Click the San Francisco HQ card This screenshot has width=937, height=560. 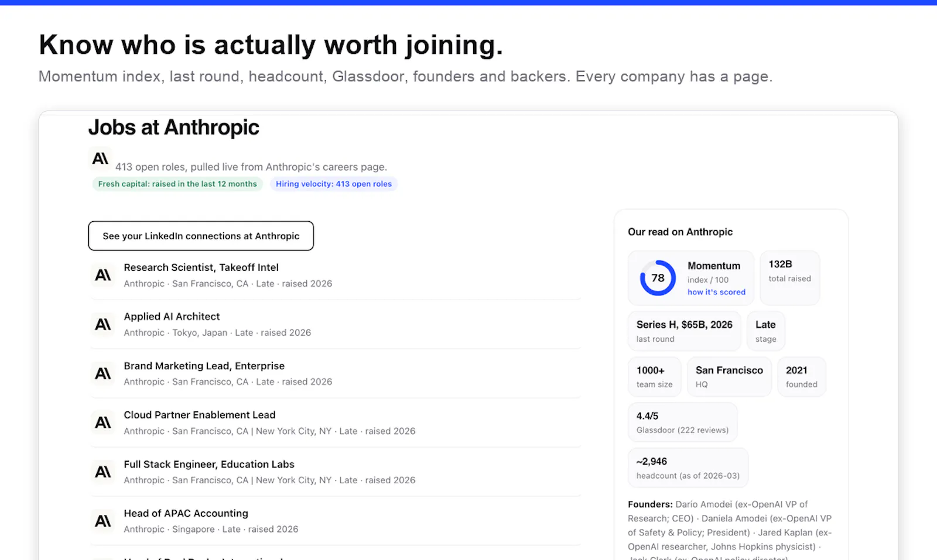pos(729,377)
